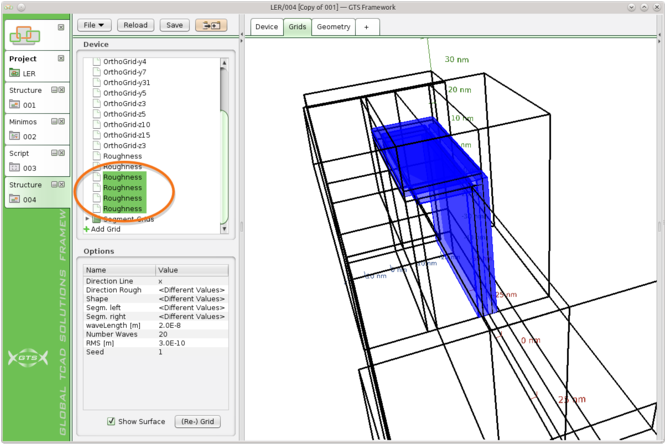This screenshot has height=444, width=665.
Task: Click the panel layout toggle icon button
Action: click(209, 25)
